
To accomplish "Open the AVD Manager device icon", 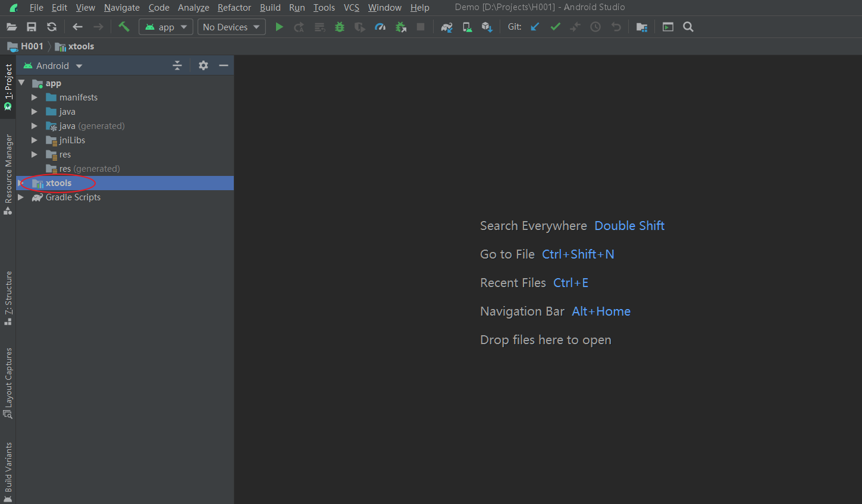I will [468, 27].
